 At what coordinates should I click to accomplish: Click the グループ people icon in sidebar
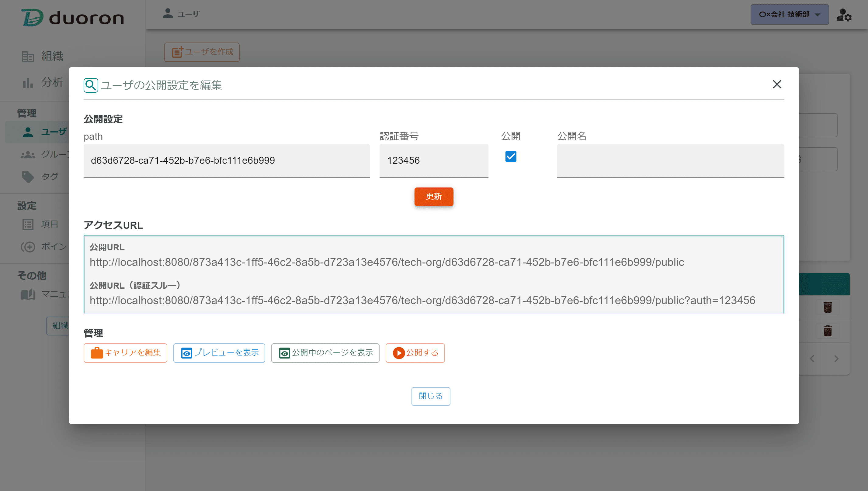click(28, 155)
